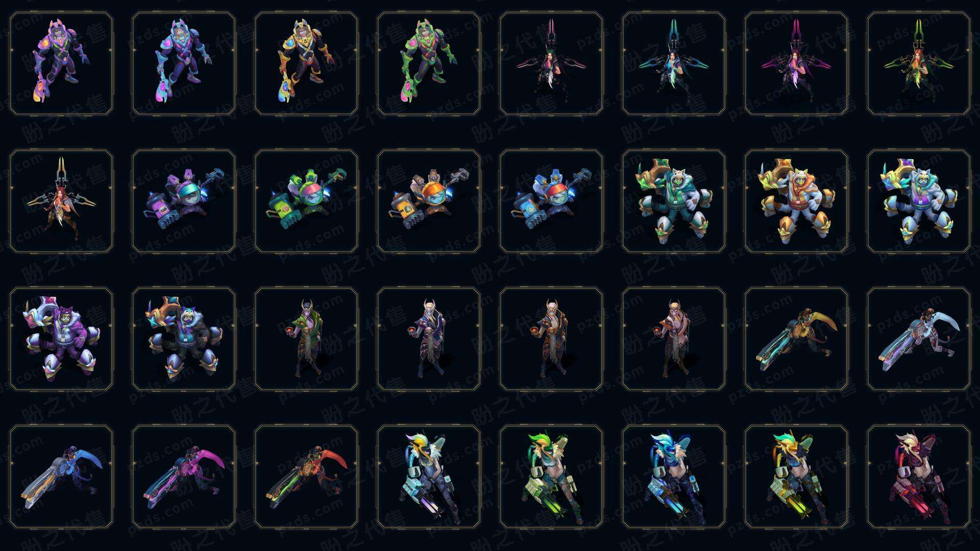The width and height of the screenshot is (980, 551).
Task: Choose the purple-hooded cat brawler skin
Action: (61, 339)
